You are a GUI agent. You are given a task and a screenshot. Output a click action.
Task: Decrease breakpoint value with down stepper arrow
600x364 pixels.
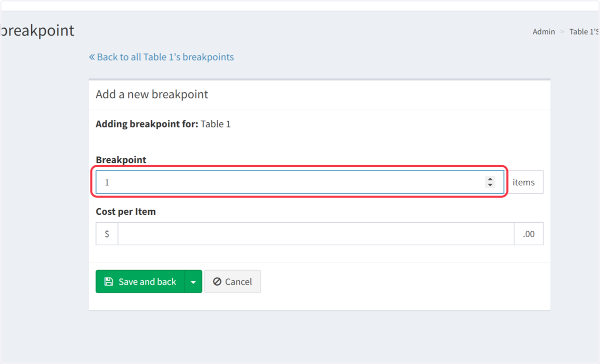490,185
